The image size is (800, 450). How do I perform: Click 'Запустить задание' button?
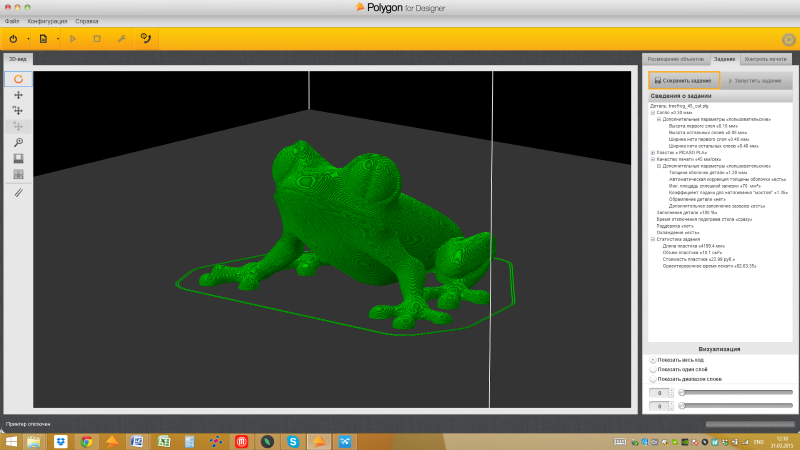click(756, 81)
